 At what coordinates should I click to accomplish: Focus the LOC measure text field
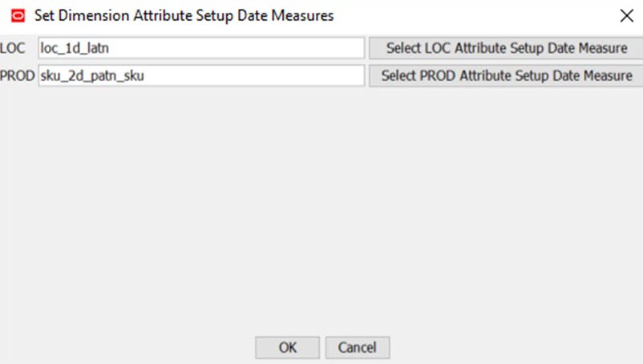tap(200, 48)
